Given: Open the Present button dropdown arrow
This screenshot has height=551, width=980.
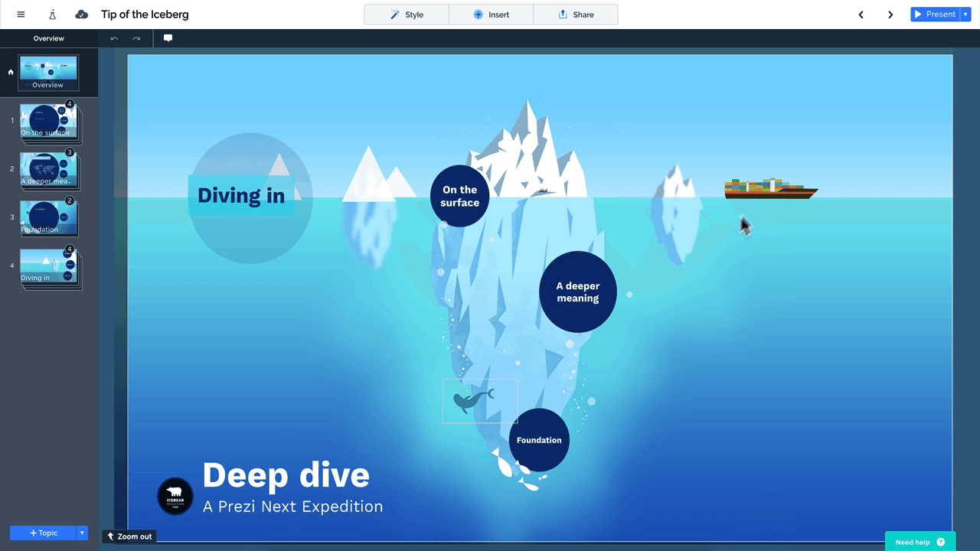Looking at the screenshot, I should click(965, 14).
